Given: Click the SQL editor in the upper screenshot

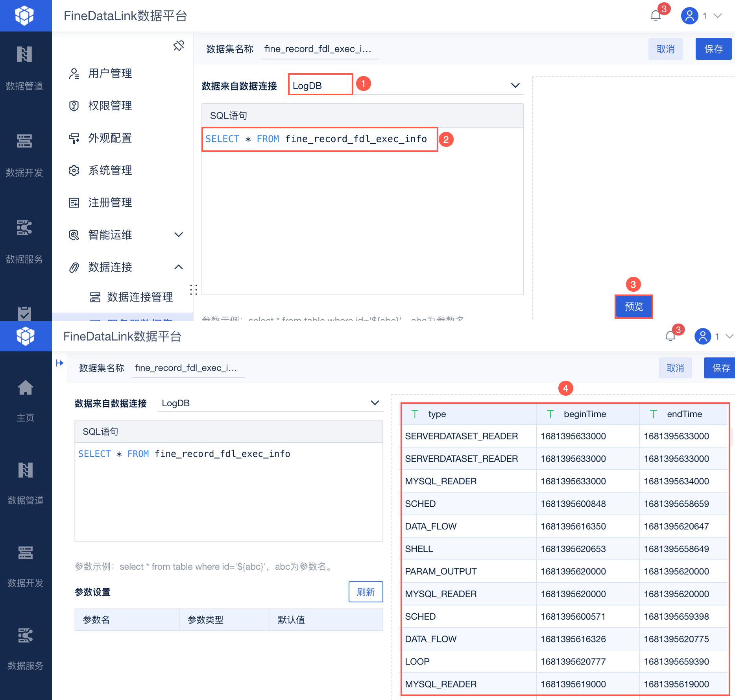Looking at the screenshot, I should 362,211.
